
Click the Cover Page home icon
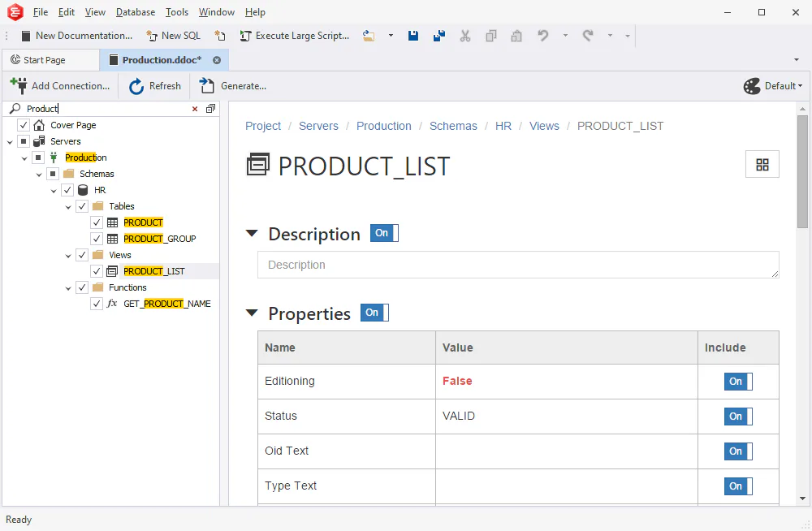(39, 125)
